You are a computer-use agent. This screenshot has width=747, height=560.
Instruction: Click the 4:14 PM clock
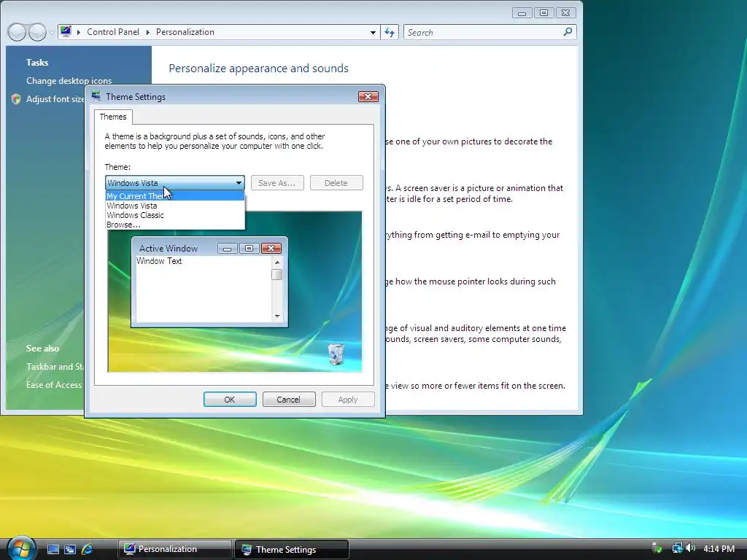[719, 548]
